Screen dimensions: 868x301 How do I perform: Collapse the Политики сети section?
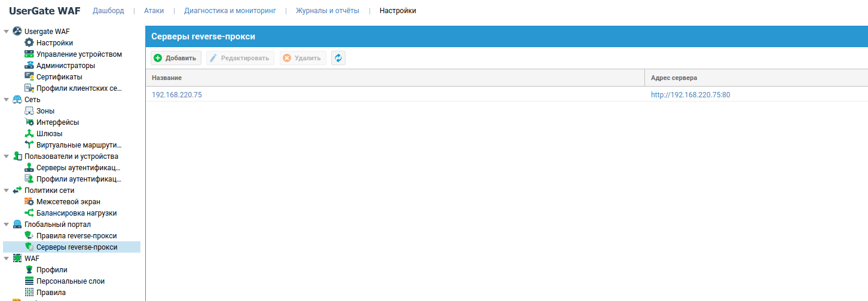point(7,191)
